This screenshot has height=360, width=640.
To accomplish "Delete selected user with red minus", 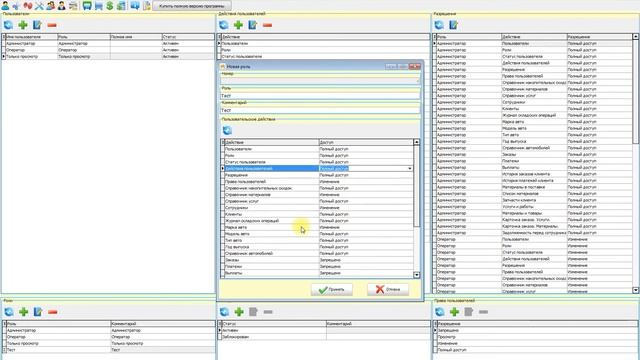I will pyautogui.click(x=52, y=25).
